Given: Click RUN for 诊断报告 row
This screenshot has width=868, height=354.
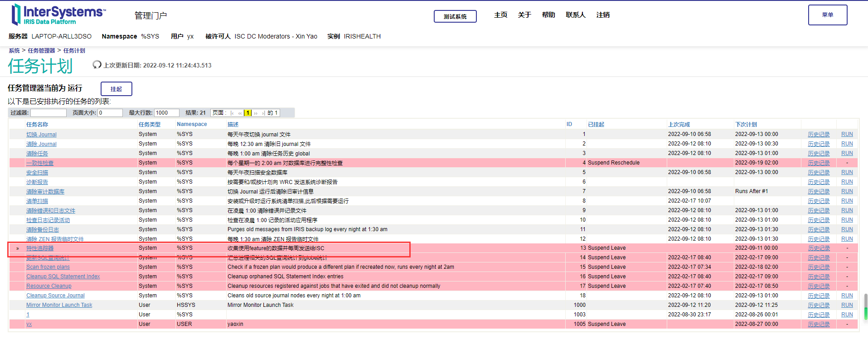Looking at the screenshot, I should tap(847, 182).
